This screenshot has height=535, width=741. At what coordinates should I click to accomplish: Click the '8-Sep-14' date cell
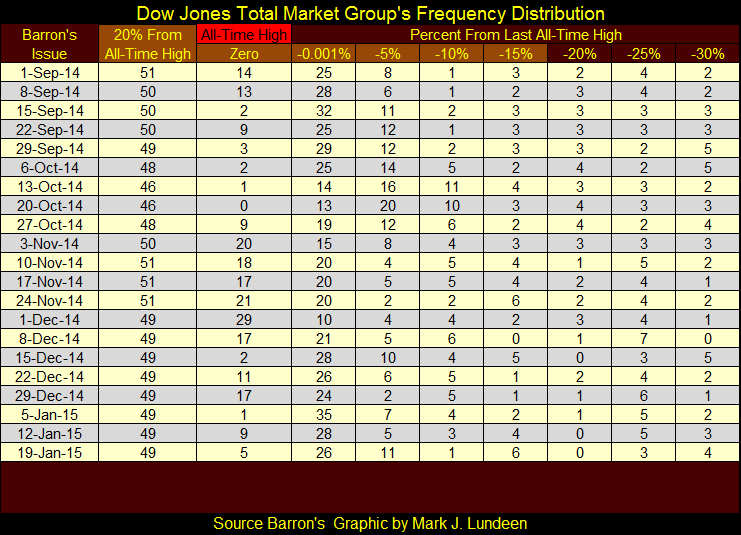pyautogui.click(x=50, y=92)
